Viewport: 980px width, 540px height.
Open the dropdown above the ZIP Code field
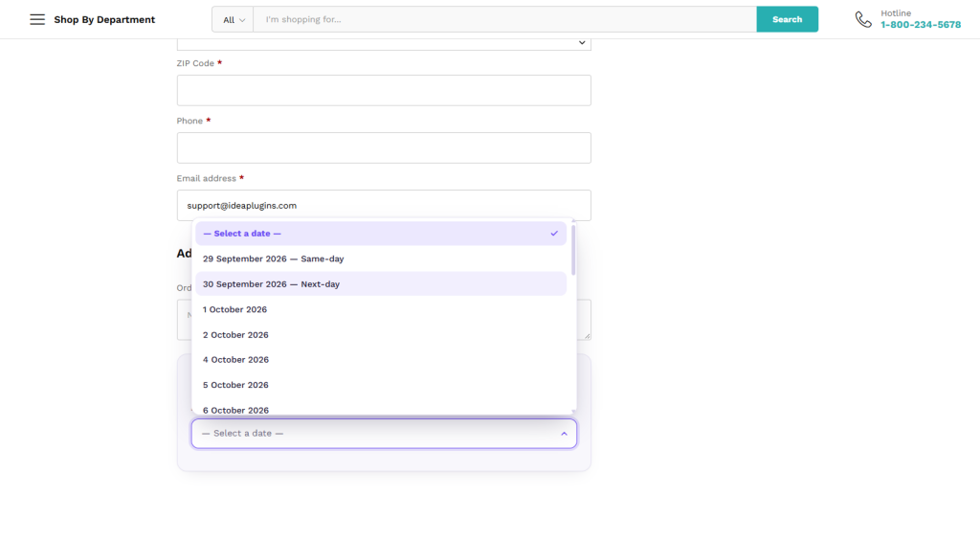384,44
